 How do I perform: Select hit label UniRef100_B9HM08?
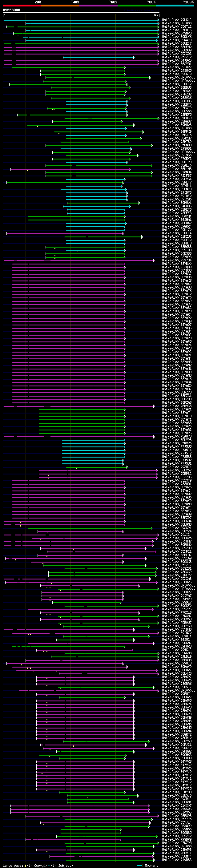tap(177, 125)
